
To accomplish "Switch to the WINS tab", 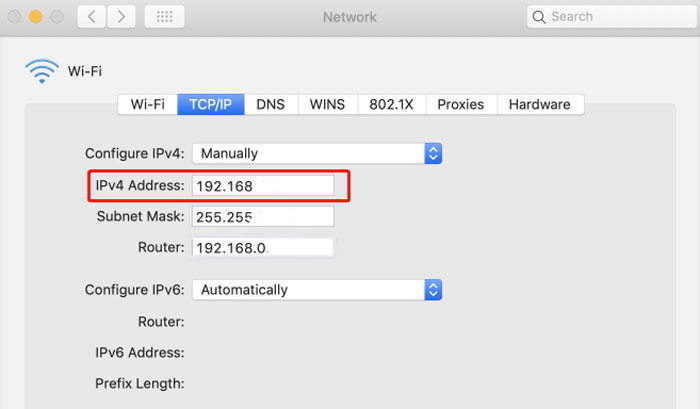I will (x=327, y=104).
